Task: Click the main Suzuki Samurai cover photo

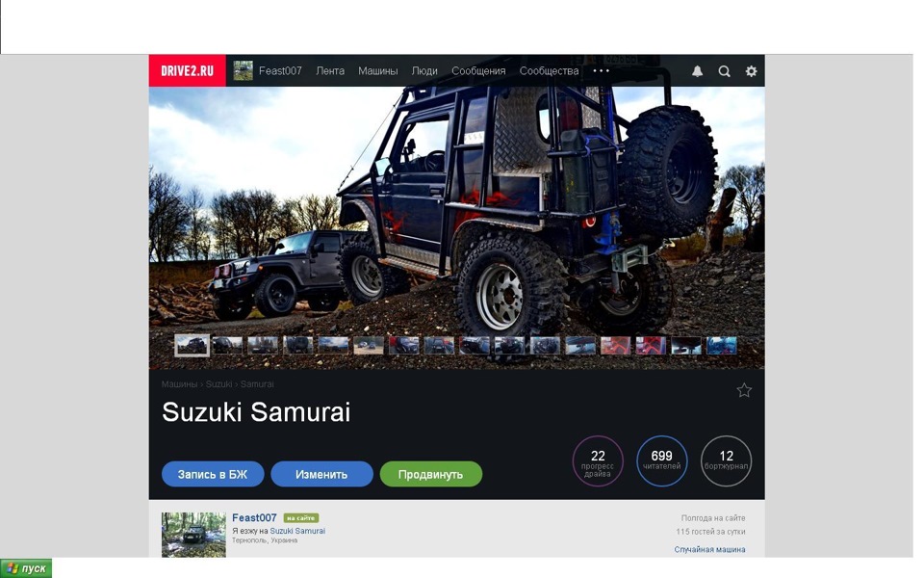Action: click(456, 212)
